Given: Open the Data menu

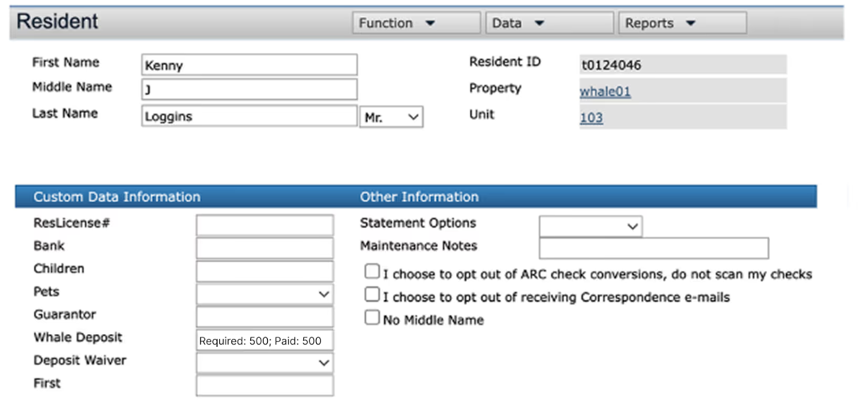Looking at the screenshot, I should [549, 23].
